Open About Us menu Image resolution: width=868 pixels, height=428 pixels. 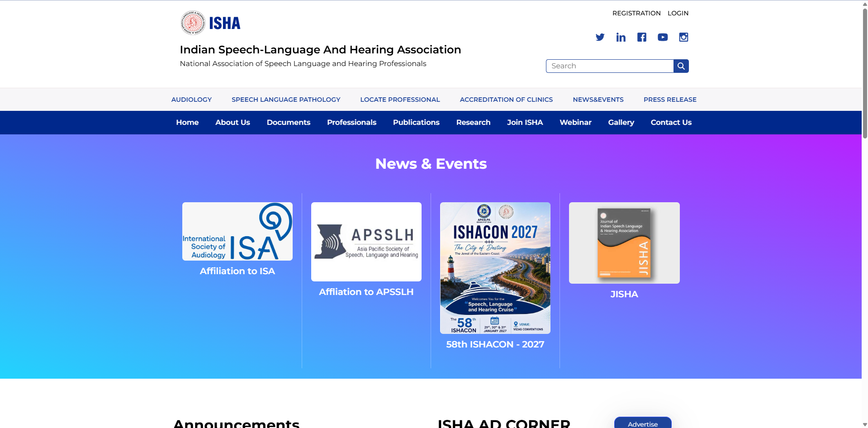coord(232,123)
